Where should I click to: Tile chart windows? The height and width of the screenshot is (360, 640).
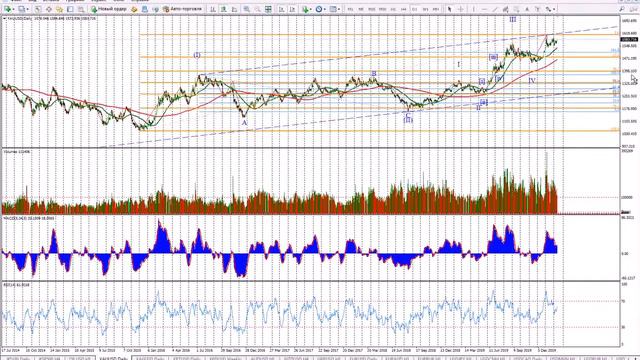pyautogui.click(x=268, y=9)
